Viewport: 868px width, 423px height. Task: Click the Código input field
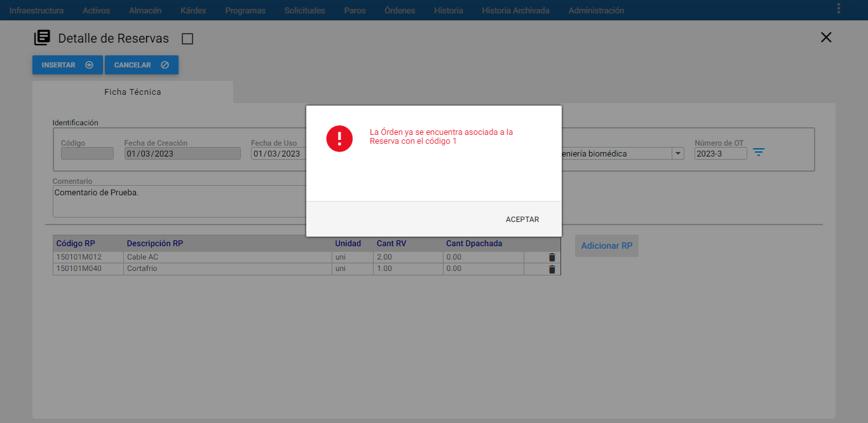pos(87,153)
